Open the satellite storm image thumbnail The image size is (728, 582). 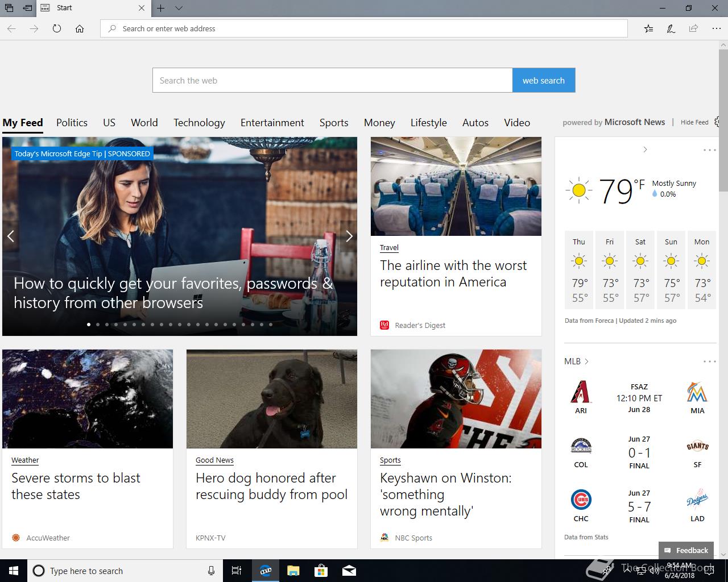tap(88, 399)
